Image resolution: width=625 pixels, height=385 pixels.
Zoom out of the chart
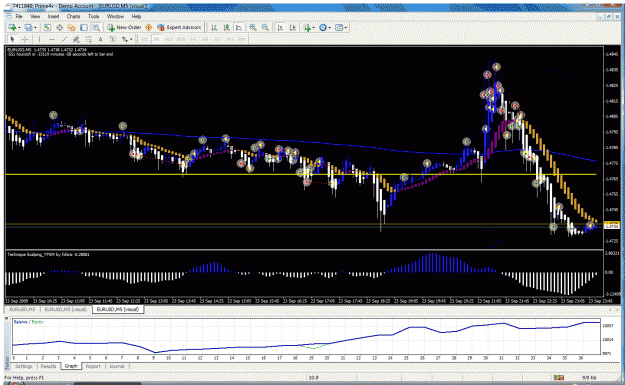click(265, 28)
